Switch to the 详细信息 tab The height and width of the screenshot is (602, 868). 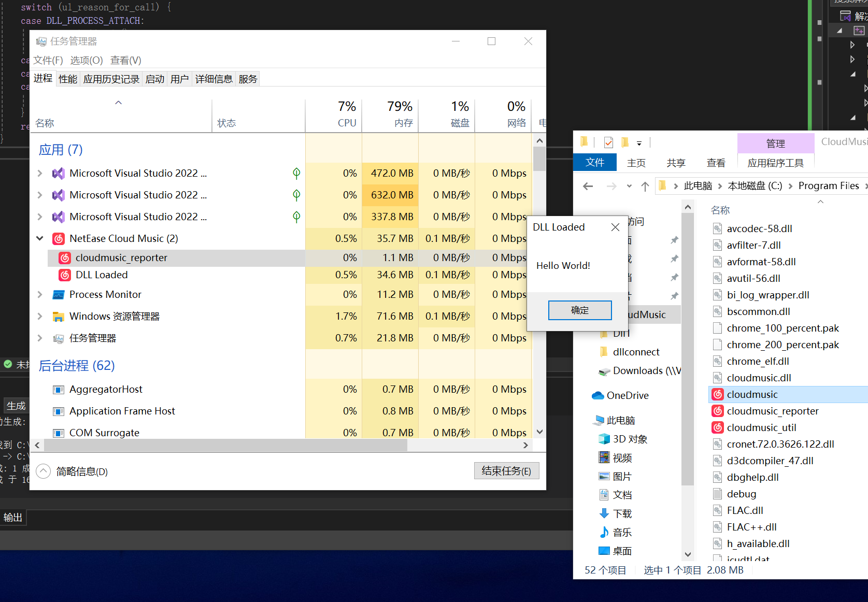214,79
